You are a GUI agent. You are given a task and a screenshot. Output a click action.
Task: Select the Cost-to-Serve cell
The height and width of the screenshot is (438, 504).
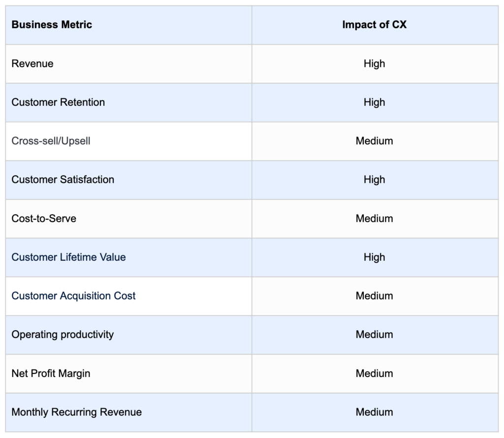click(x=128, y=219)
